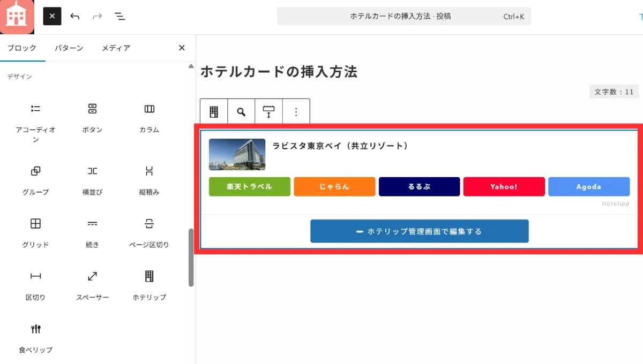Insert the グループ block
Screen dimensions: 643x364
(x=35, y=180)
